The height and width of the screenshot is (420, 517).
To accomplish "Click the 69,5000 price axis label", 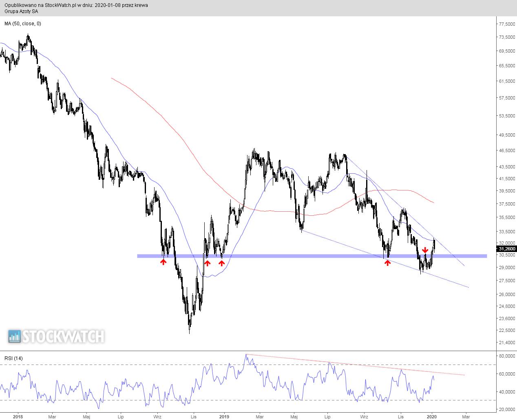I will click(507, 51).
